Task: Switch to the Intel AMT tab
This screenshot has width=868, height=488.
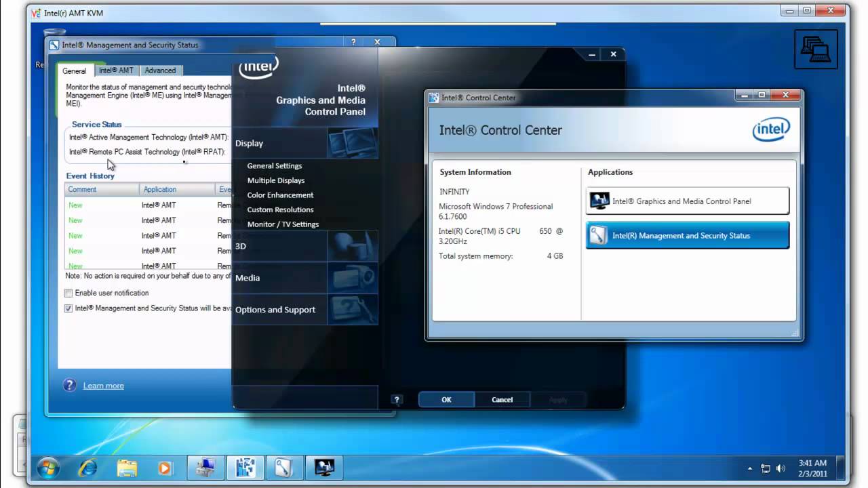Action: point(116,70)
